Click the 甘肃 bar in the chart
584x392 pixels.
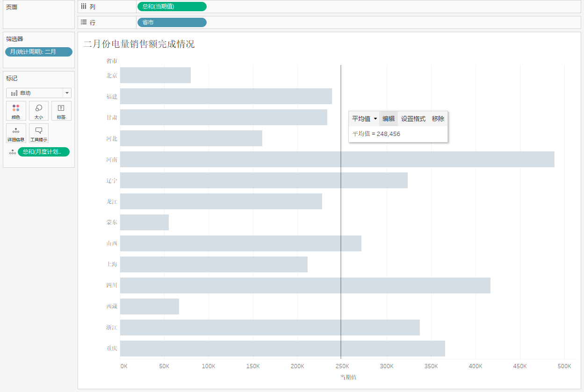click(x=224, y=117)
